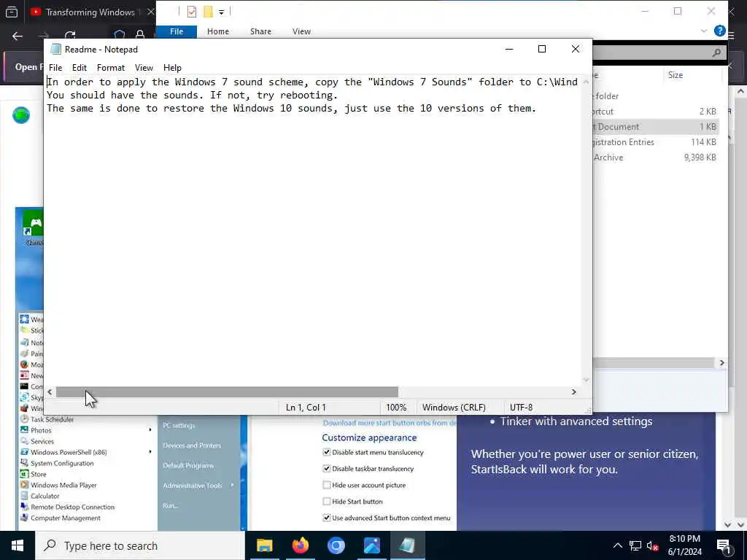
Task: Enable Hide user account picture checkbox
Action: click(x=326, y=485)
